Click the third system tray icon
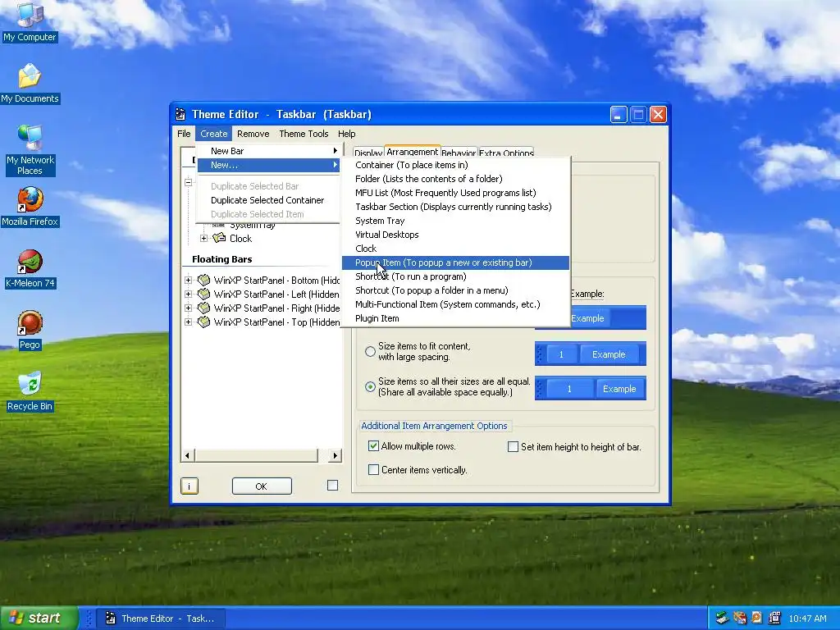 click(x=756, y=619)
